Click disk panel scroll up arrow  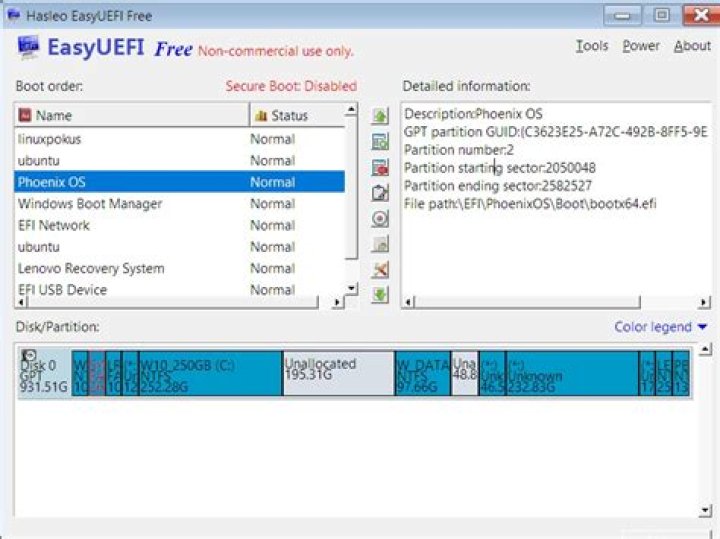[705, 349]
